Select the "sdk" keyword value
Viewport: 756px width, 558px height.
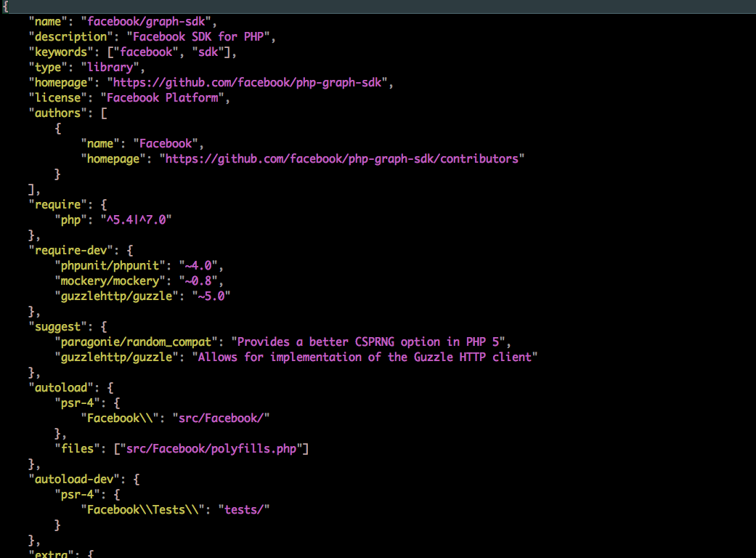click(208, 52)
